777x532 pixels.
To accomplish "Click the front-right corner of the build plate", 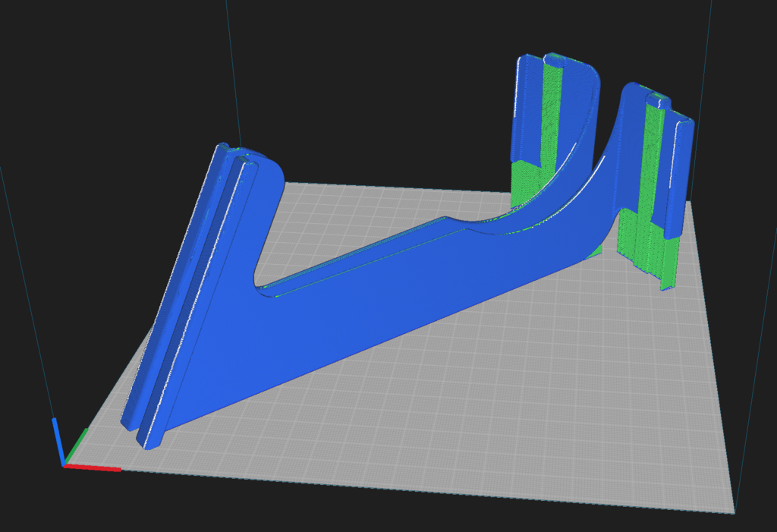I will pyautogui.click(x=732, y=511).
